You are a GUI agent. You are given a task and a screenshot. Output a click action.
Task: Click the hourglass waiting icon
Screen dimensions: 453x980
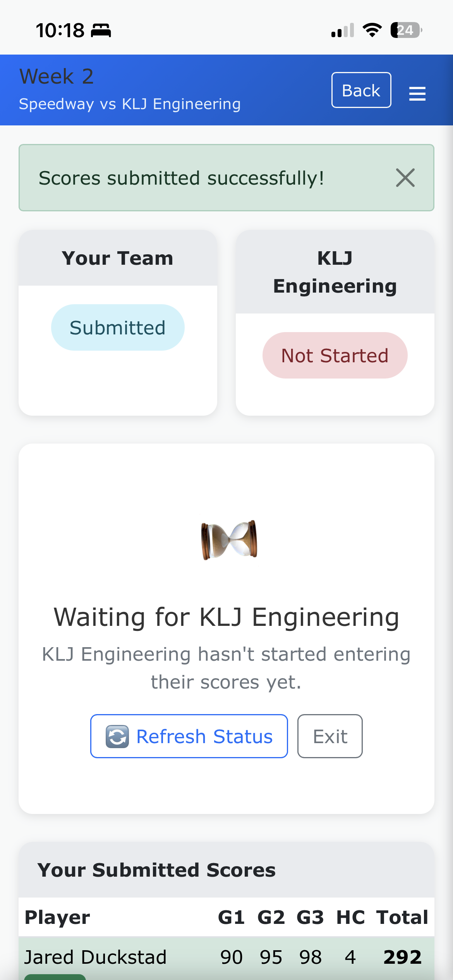229,539
